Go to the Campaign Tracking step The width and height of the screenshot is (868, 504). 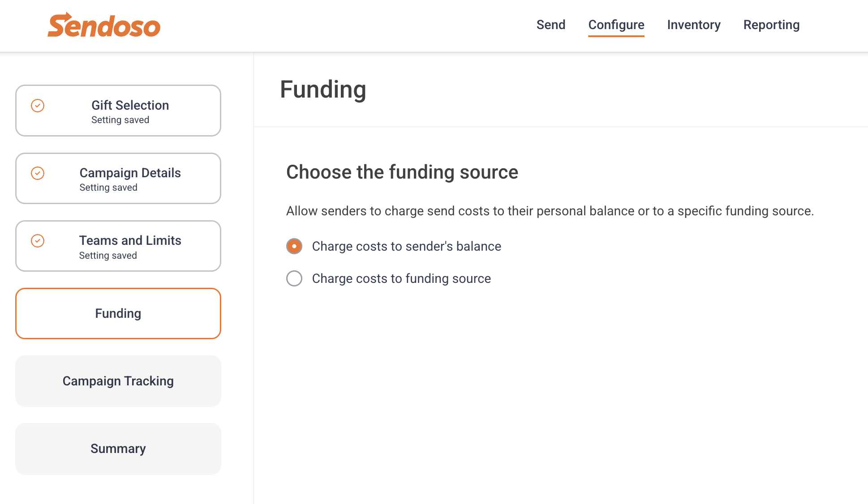point(118,381)
